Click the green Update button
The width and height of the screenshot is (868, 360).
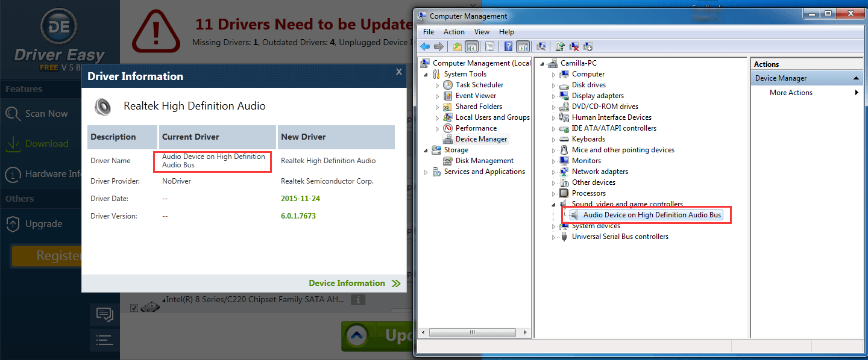point(377,336)
